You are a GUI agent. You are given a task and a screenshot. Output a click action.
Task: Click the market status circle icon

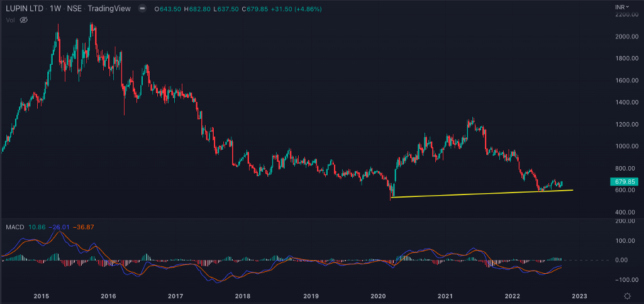pyautogui.click(x=142, y=9)
